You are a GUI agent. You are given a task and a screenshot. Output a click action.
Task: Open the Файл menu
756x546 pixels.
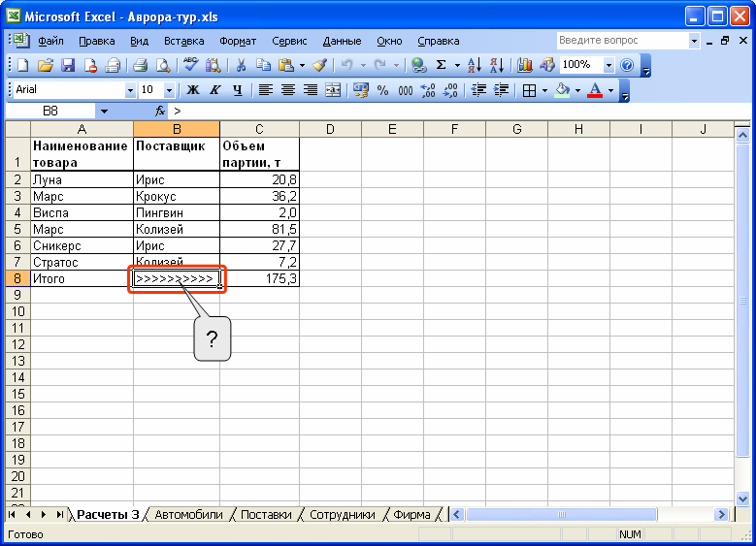50,41
